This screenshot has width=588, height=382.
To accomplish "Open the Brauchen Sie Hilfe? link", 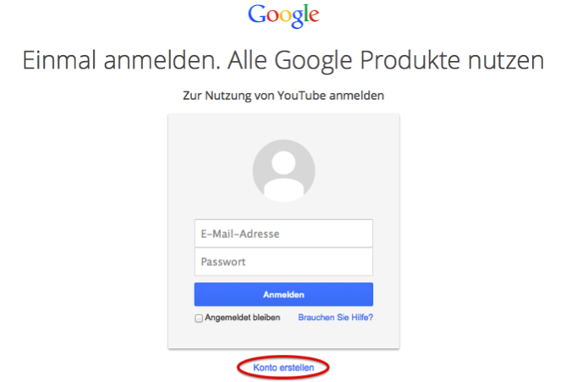I will click(335, 318).
